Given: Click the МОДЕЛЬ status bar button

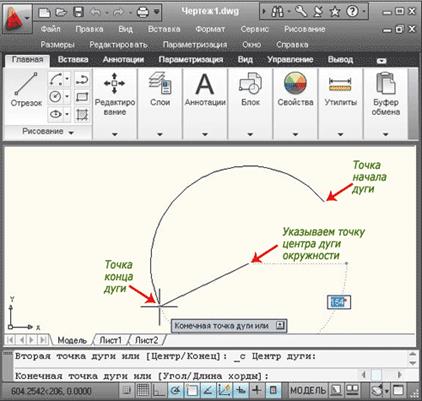Looking at the screenshot, I should pyautogui.click(x=308, y=390).
